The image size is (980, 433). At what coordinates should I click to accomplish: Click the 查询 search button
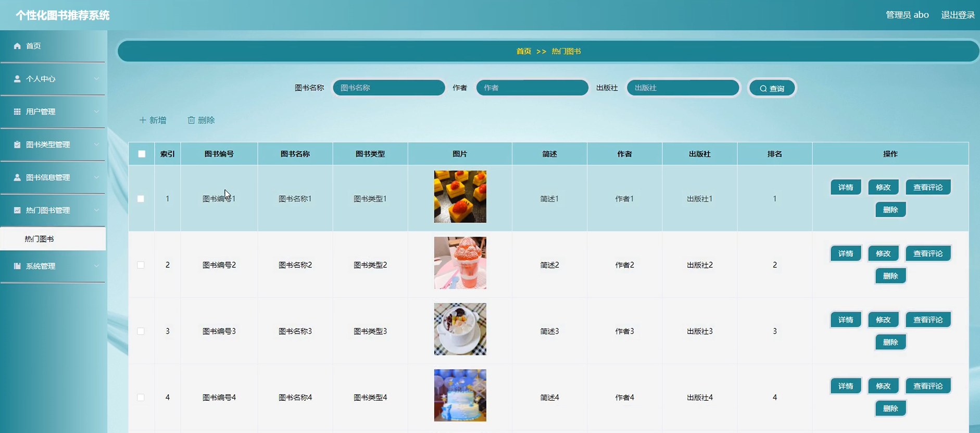[x=772, y=88]
